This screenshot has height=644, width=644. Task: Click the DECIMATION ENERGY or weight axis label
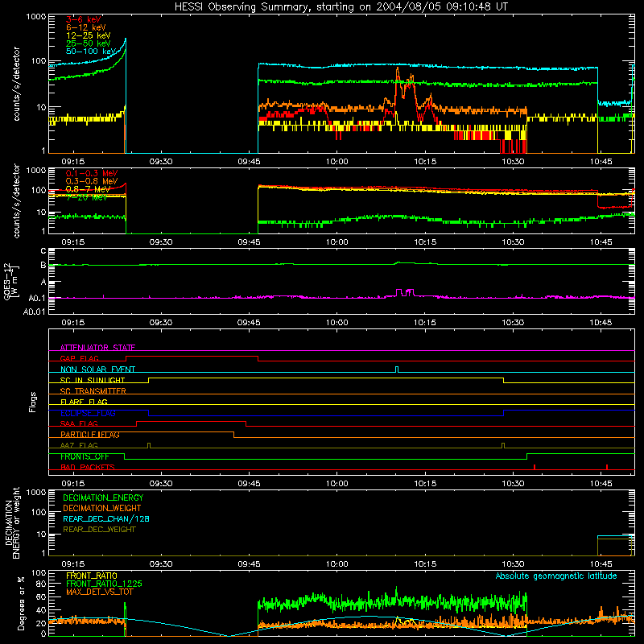point(13,522)
